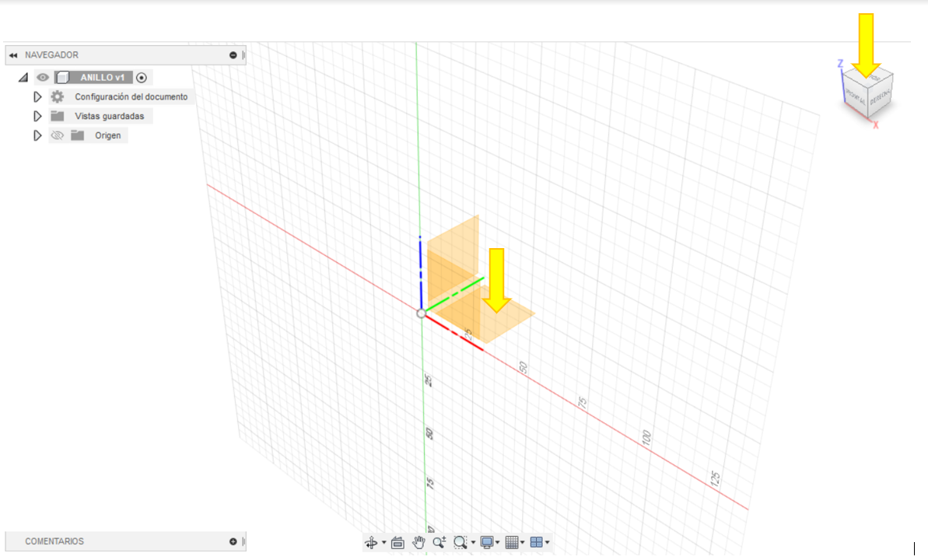Image resolution: width=928 pixels, height=560 pixels.
Task: Click the Origen folder icon
Action: (78, 135)
